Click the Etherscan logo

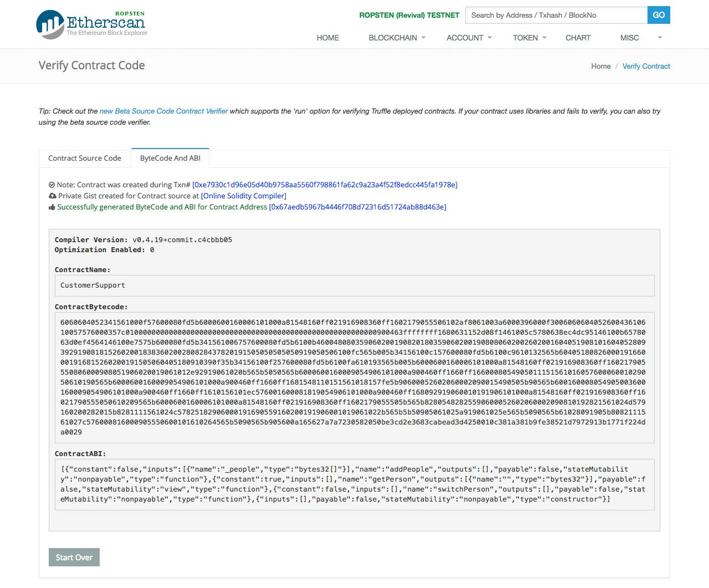92,24
